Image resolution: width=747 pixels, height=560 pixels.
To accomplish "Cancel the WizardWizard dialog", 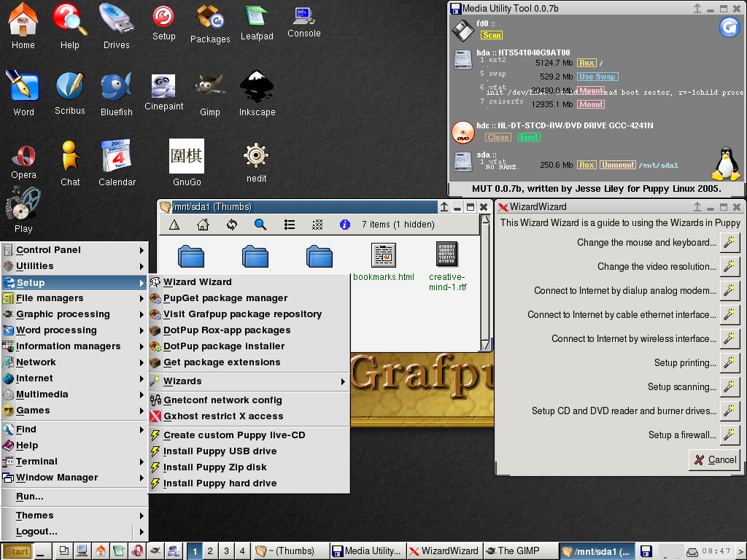I will (715, 460).
